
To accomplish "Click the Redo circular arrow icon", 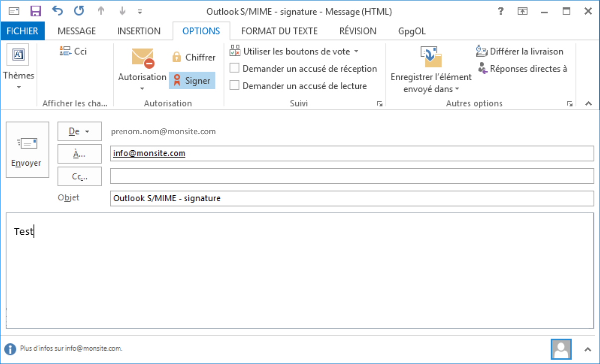I will [79, 11].
